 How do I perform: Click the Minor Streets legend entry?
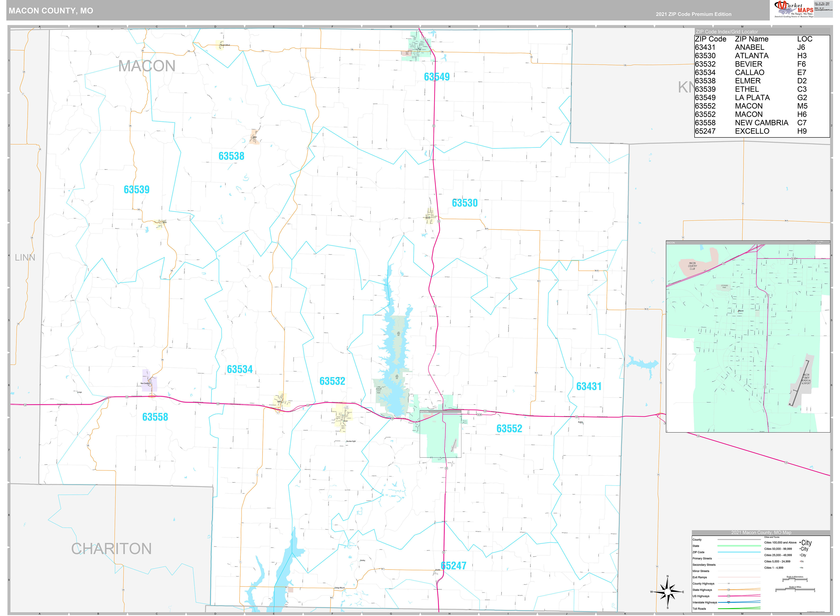point(701,571)
